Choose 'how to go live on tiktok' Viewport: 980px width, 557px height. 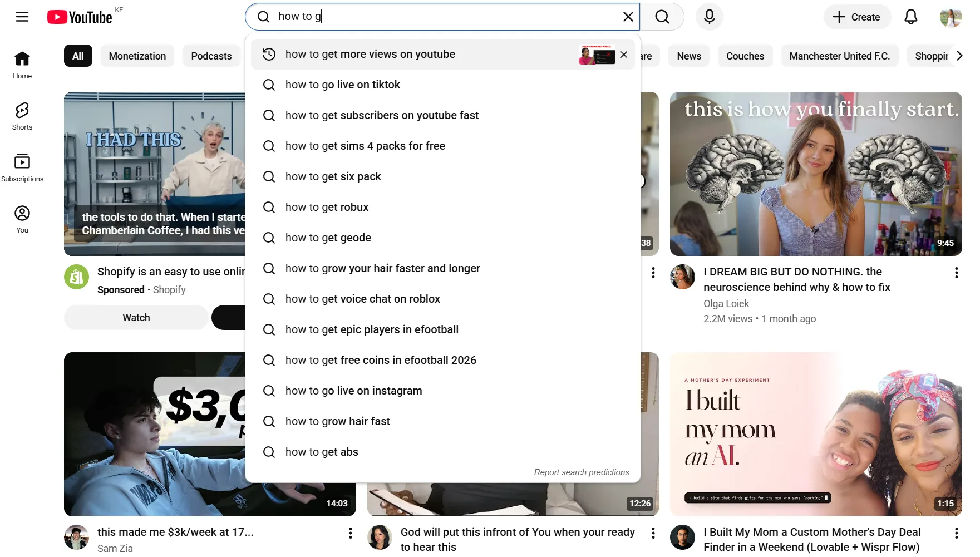tap(442, 85)
